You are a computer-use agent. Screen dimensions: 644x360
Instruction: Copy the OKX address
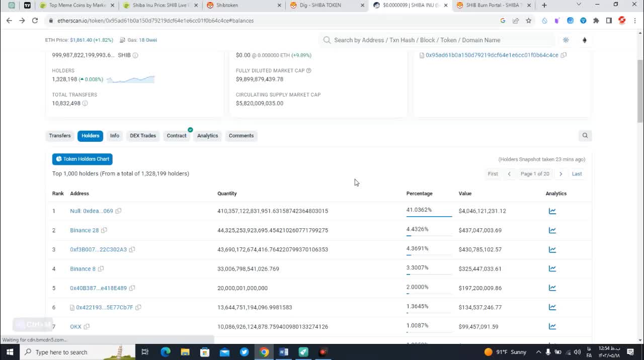tap(87, 327)
